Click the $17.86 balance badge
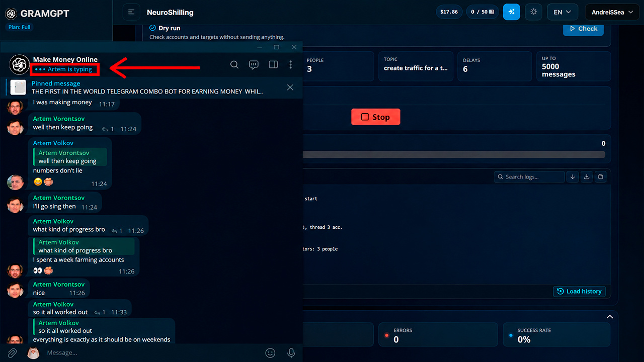 tap(449, 12)
